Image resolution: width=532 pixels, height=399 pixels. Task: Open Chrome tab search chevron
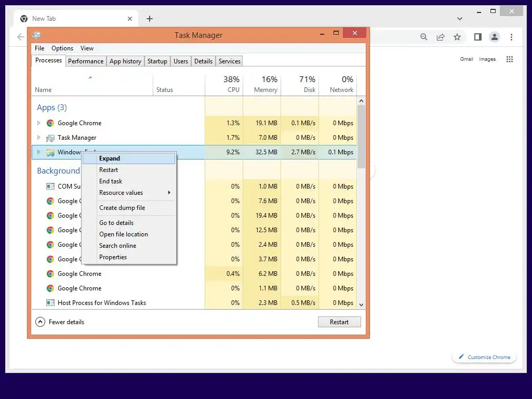[460, 19]
